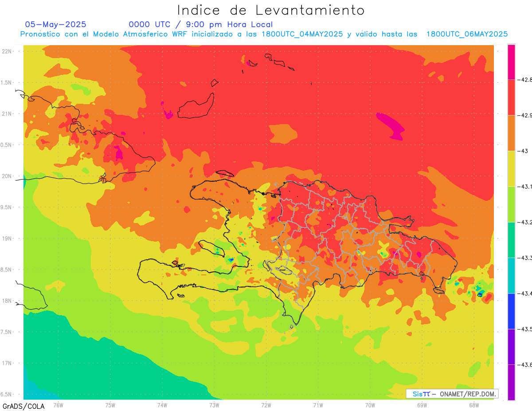Screen dimensions: 532x411
Task: Click the "0000 UTC / 9:00 pm Hora Local" text
Action: tap(201, 24)
